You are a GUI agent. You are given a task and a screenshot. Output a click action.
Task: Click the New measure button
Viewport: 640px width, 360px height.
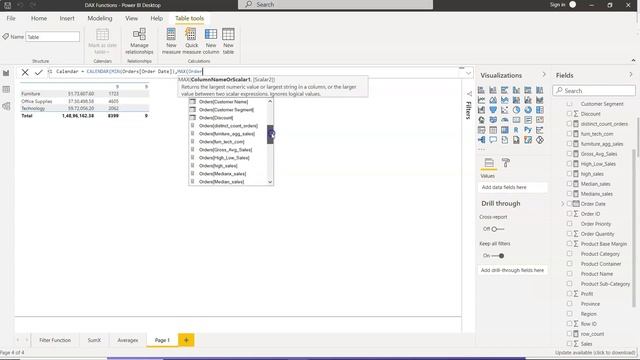click(171, 41)
